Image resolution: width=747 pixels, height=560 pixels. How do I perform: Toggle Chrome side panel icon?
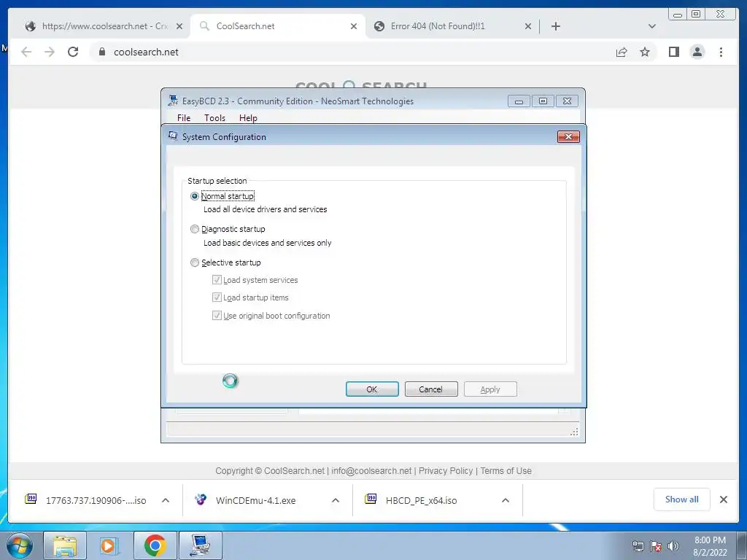pyautogui.click(x=673, y=52)
